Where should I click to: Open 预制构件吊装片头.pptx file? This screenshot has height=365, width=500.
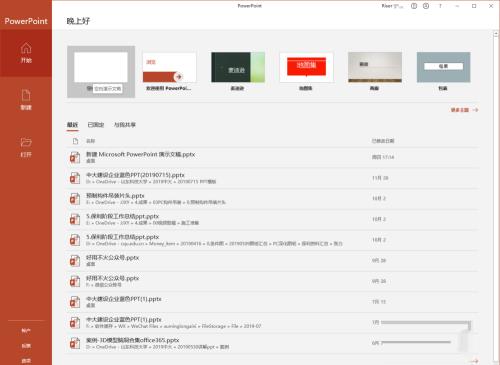click(273, 198)
